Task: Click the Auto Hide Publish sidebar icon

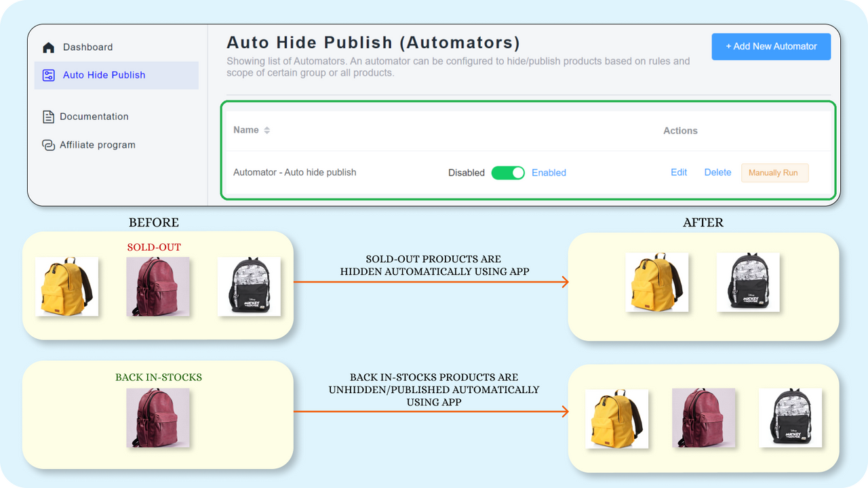Action: coord(48,75)
